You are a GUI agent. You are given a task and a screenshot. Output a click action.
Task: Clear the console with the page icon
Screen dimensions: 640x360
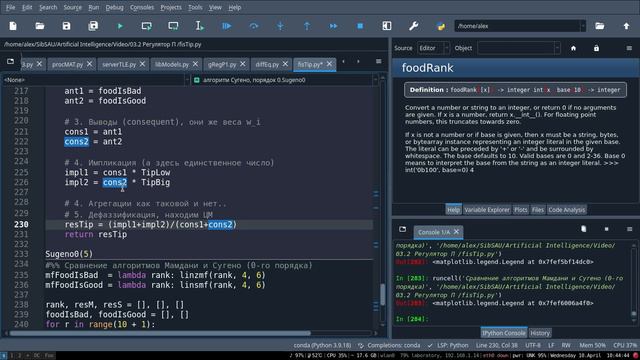[584, 229]
